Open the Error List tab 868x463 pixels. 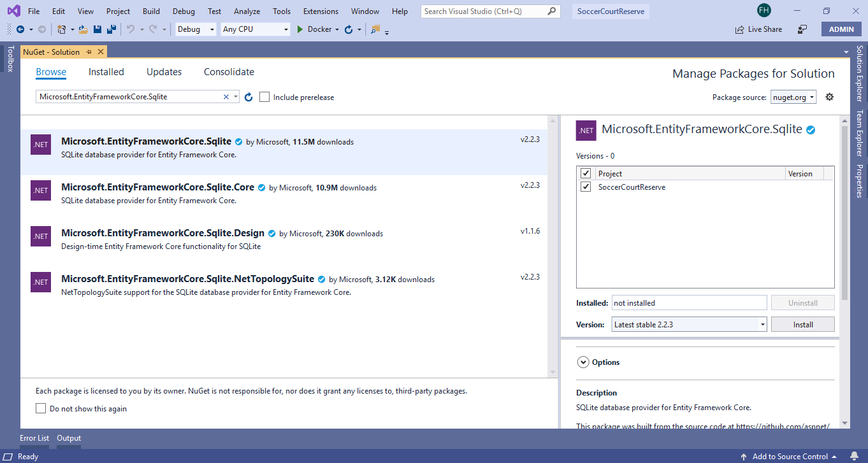[x=34, y=438]
